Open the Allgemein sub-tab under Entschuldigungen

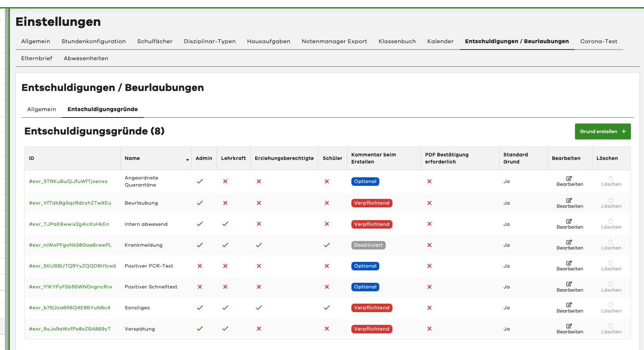(x=41, y=109)
